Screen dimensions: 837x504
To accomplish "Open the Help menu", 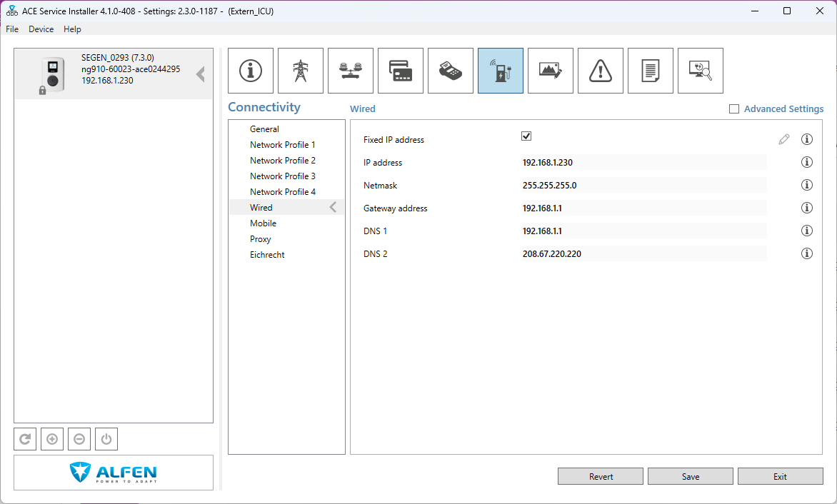I will (72, 29).
